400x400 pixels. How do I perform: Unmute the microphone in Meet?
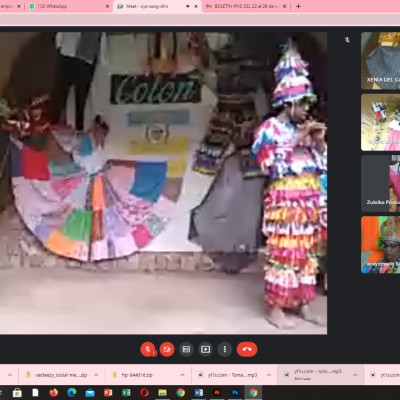(x=148, y=349)
